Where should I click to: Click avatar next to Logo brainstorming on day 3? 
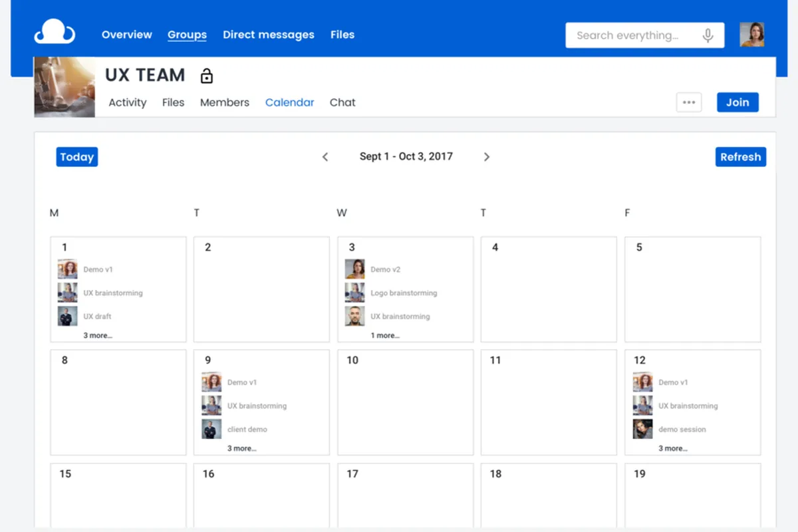tap(354, 293)
